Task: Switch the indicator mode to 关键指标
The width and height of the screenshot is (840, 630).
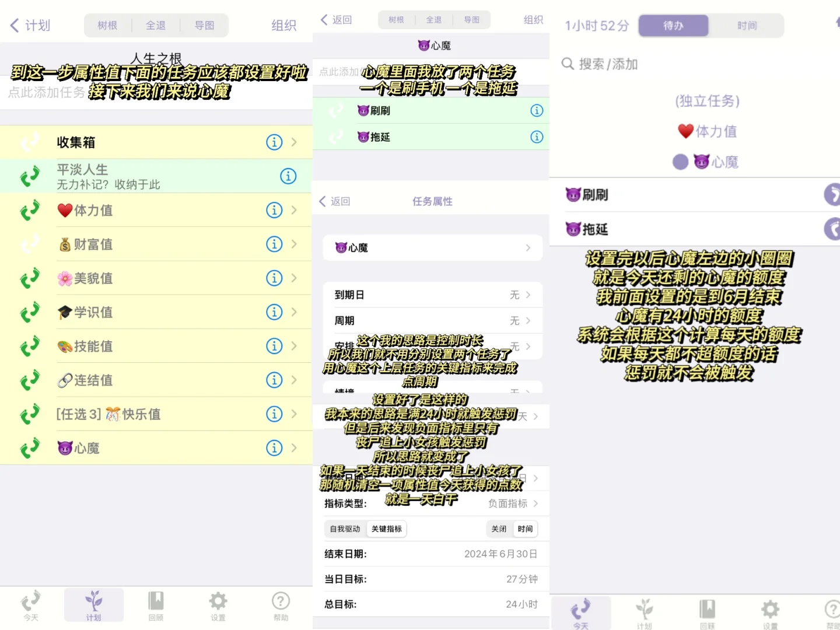Action: click(386, 529)
